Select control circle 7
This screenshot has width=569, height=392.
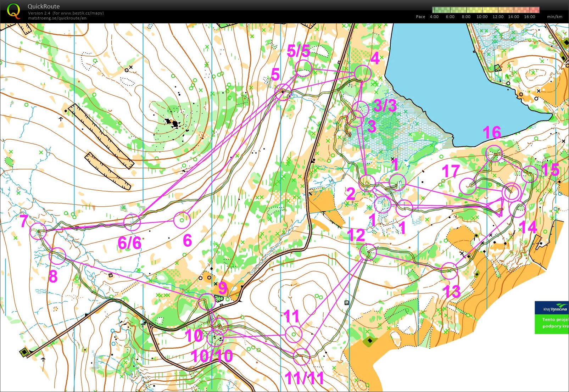pyautogui.click(x=38, y=231)
